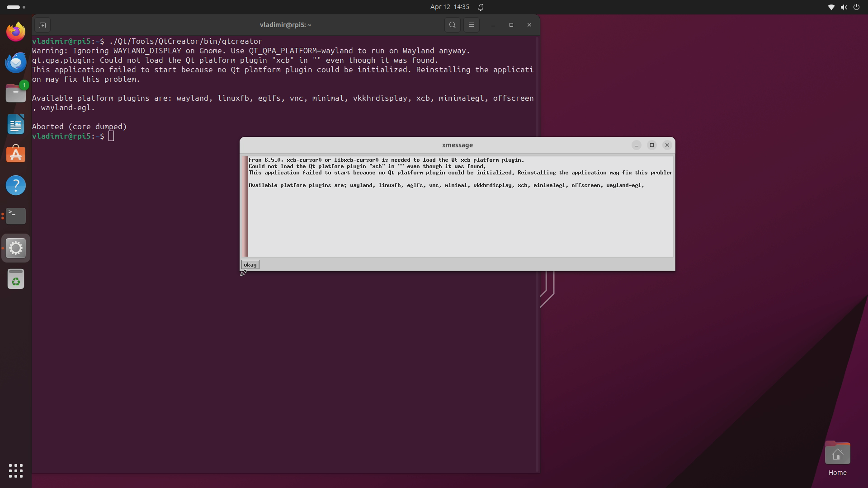Click the terminal window scrollbar
Screen dimensions: 868x488
(537, 254)
